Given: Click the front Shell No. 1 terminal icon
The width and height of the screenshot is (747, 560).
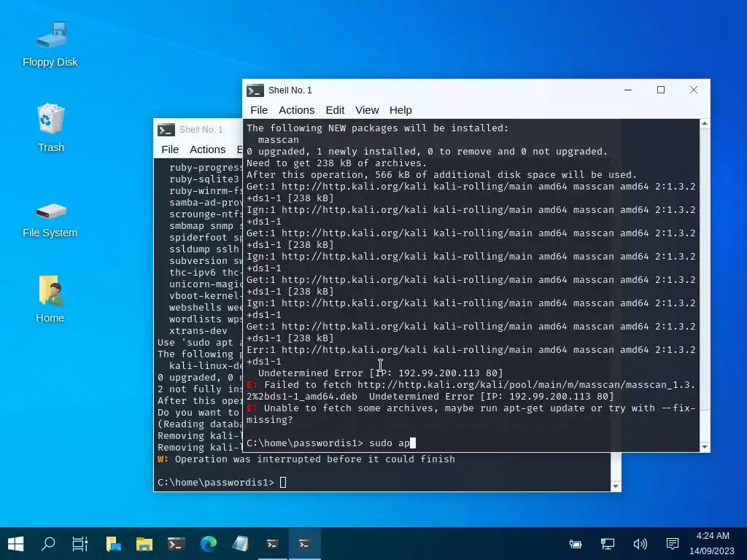Looking at the screenshot, I should coord(255,90).
